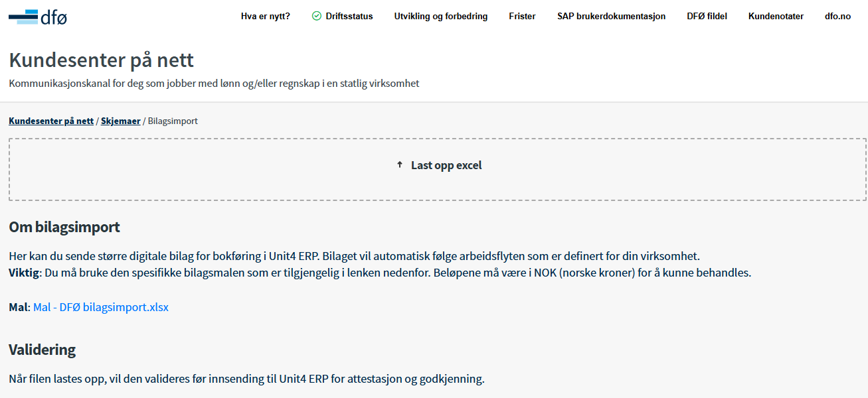Open SAP brukerdokumentasjon in the top navigation
The height and width of the screenshot is (398, 868).
click(x=611, y=17)
